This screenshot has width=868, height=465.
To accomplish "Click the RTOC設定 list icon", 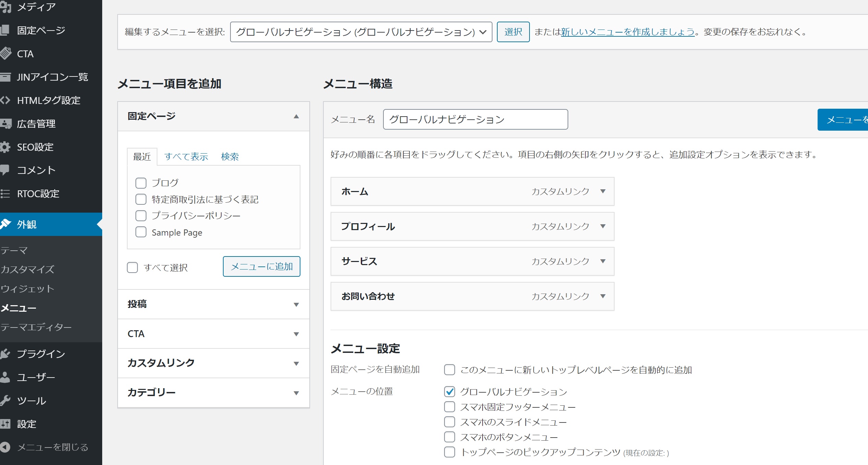I will tap(5, 194).
